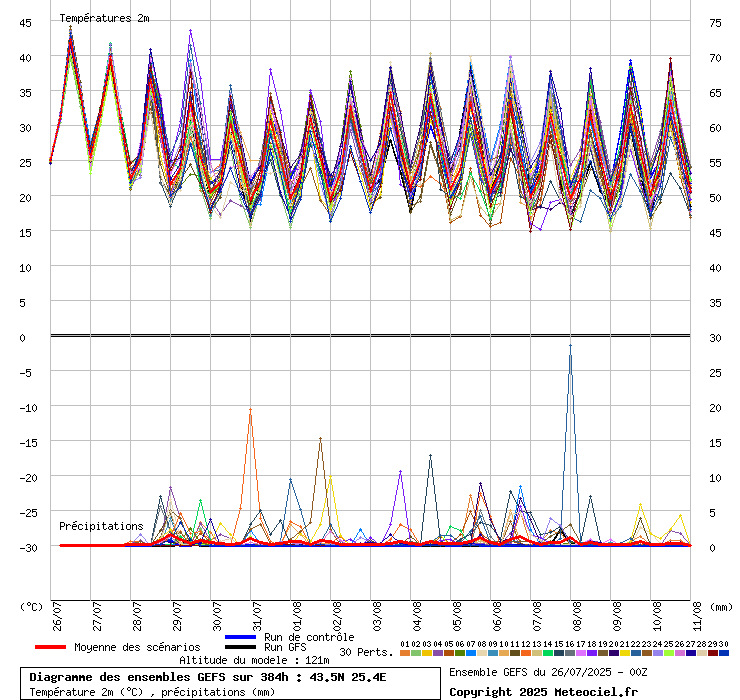Image resolution: width=740 pixels, height=700 pixels.
Task: Click 'Copyright 2025 Meteociel.fr' text
Action: pos(543,692)
